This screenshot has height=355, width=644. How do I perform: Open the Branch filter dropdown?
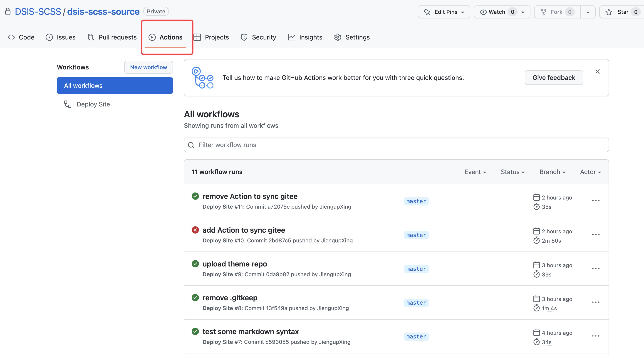[552, 172]
